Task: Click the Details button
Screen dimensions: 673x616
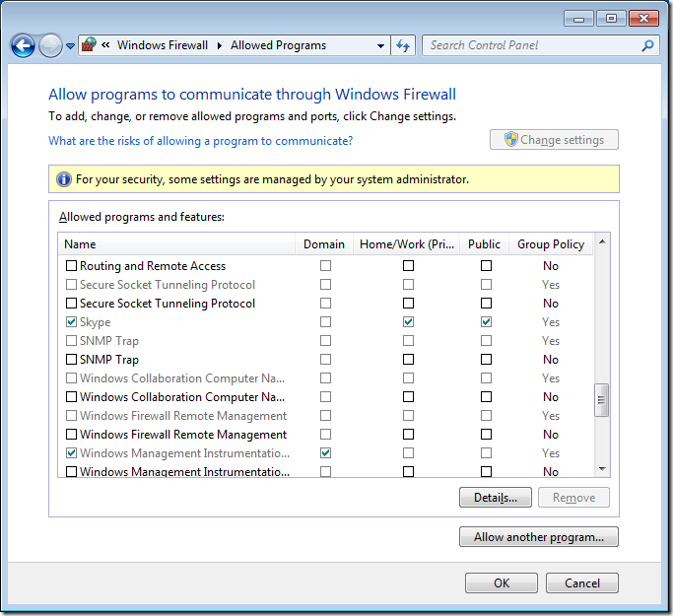Action: (495, 498)
